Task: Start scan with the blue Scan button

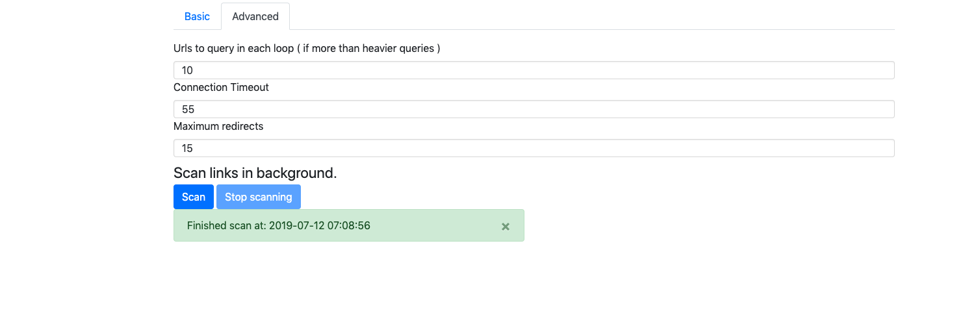Action: (x=194, y=197)
